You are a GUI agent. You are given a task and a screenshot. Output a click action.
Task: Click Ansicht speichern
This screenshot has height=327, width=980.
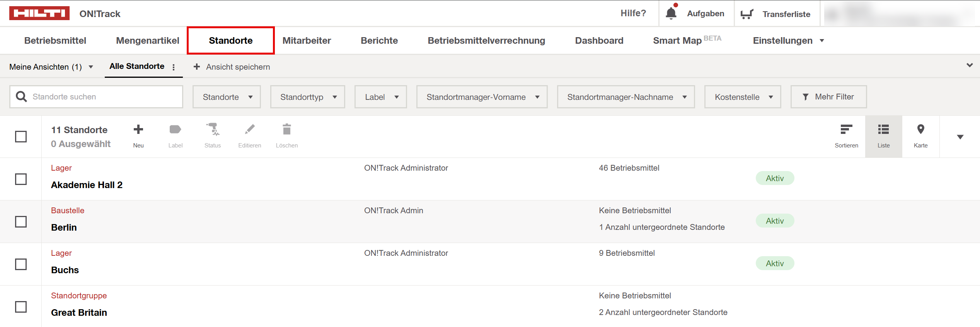tap(232, 67)
